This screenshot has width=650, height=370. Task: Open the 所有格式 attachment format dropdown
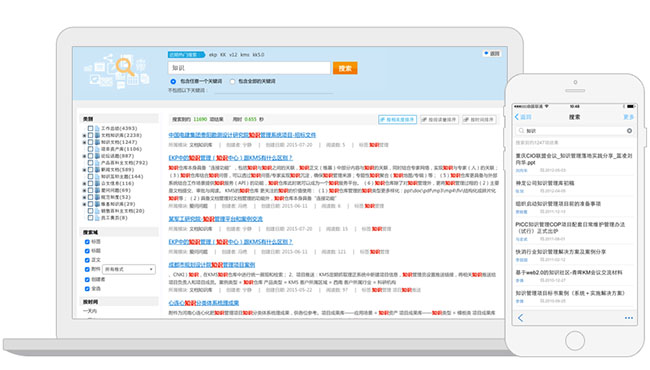click(x=129, y=269)
